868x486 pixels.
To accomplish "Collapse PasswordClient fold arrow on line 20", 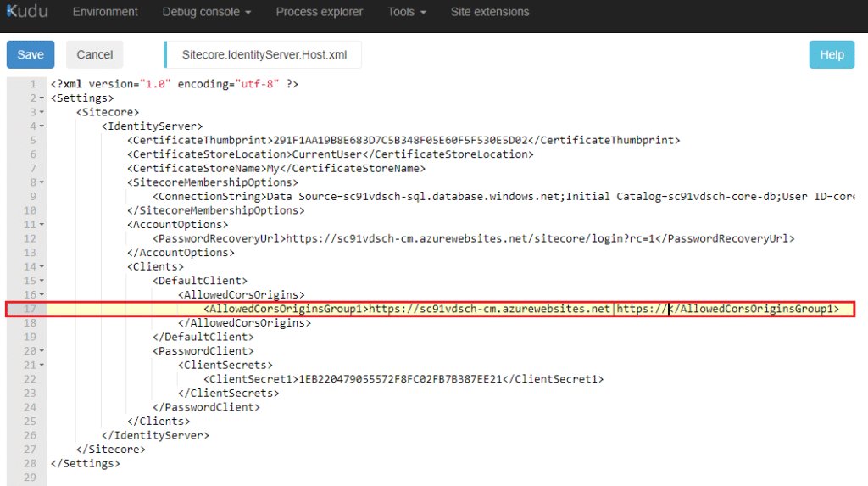I will pos(42,351).
